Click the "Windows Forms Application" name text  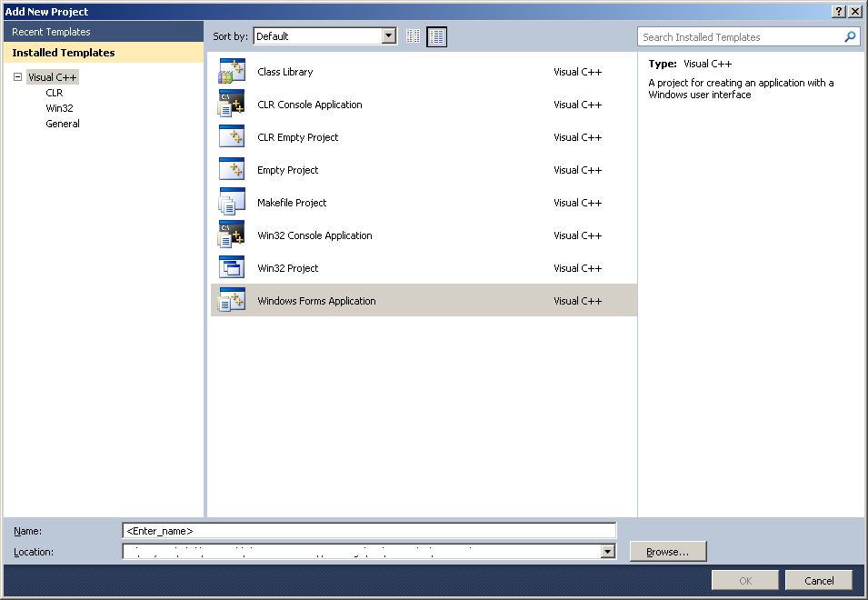(316, 301)
